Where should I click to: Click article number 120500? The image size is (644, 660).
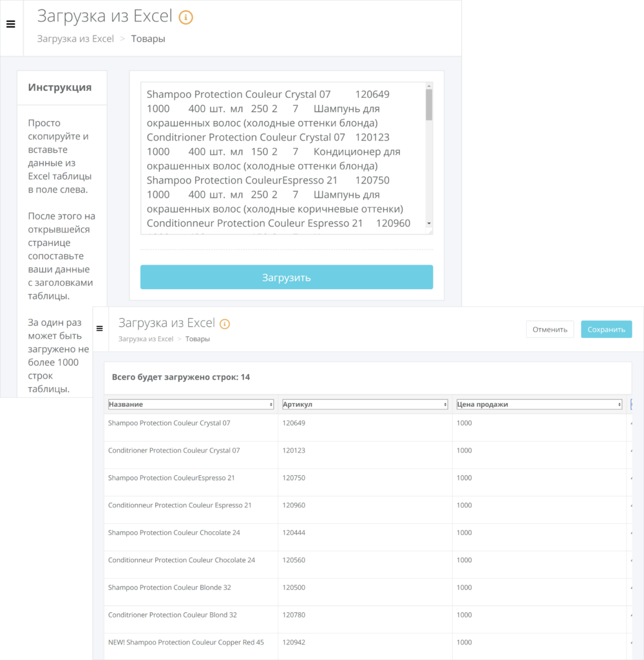tap(294, 587)
